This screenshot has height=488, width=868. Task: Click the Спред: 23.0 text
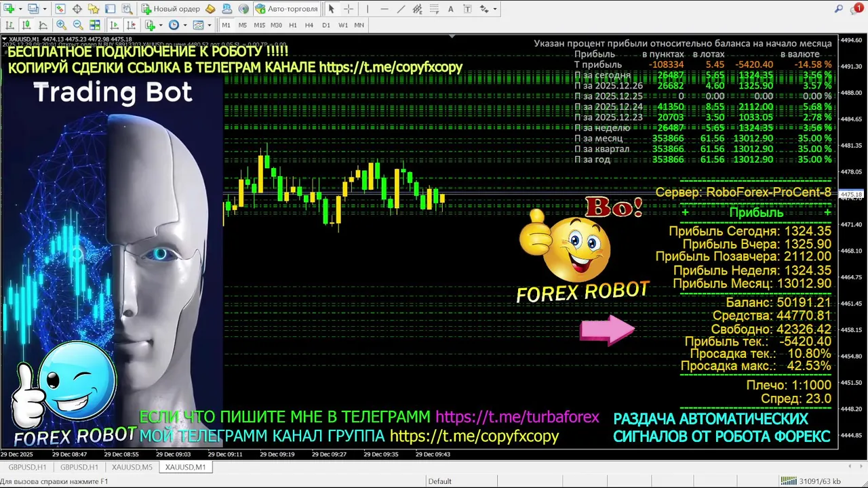point(796,399)
